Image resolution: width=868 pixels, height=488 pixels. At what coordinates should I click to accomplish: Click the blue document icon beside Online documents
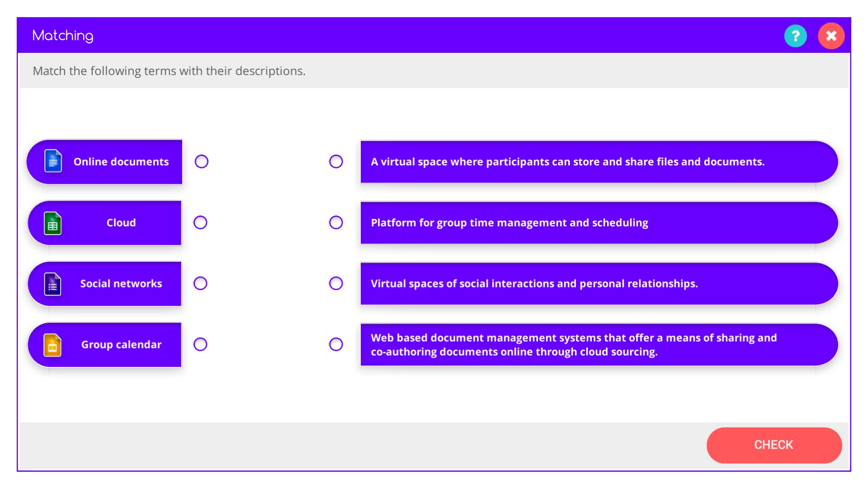pos(53,161)
